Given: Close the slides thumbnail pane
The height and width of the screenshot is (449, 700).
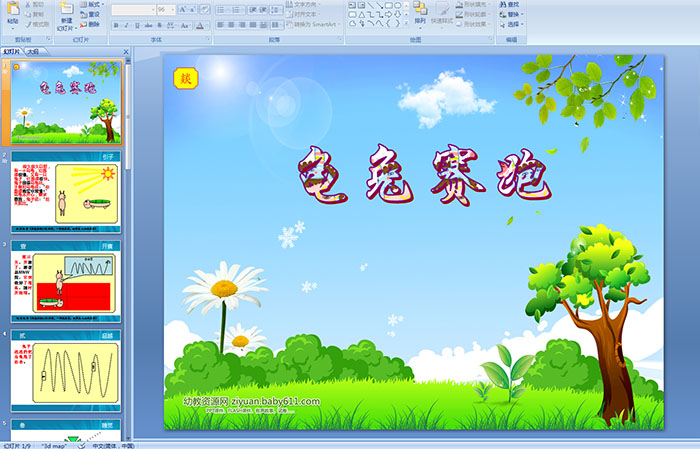Looking at the screenshot, I should [126, 52].
